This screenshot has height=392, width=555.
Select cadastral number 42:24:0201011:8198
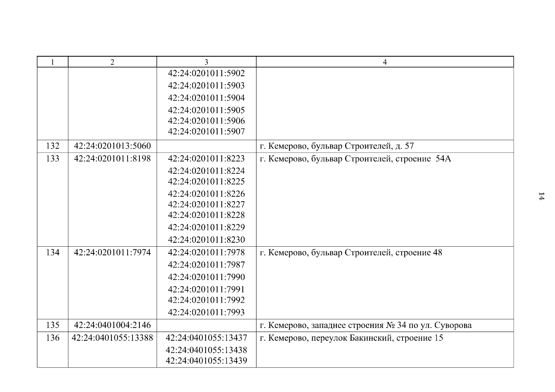pyautogui.click(x=112, y=159)
